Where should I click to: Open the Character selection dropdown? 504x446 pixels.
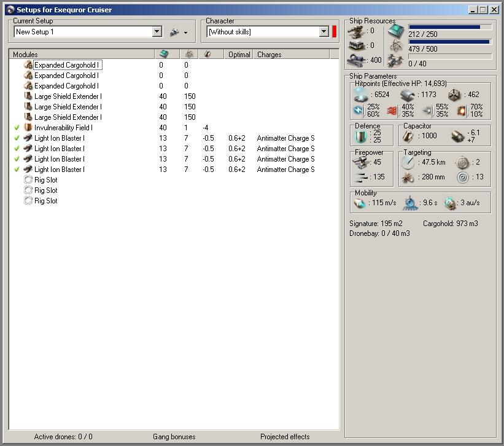coord(324,32)
